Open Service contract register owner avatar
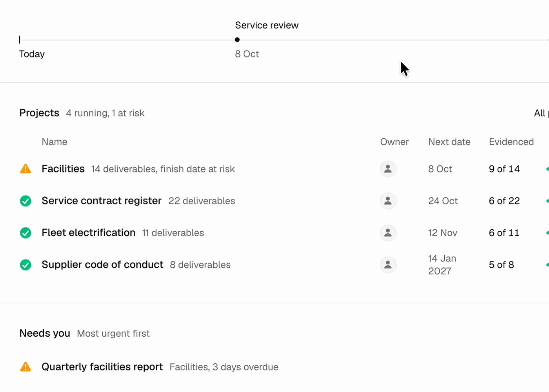The width and height of the screenshot is (549, 392). (388, 201)
